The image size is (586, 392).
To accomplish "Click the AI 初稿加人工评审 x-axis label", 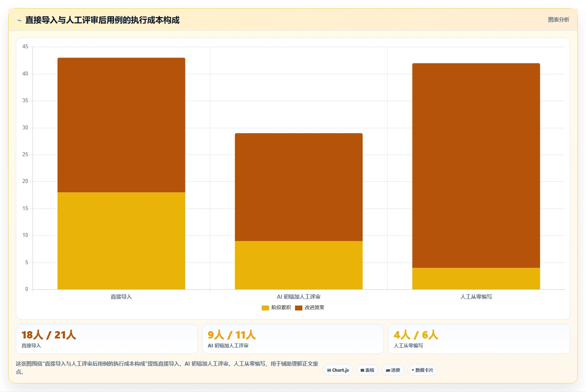I will (299, 297).
